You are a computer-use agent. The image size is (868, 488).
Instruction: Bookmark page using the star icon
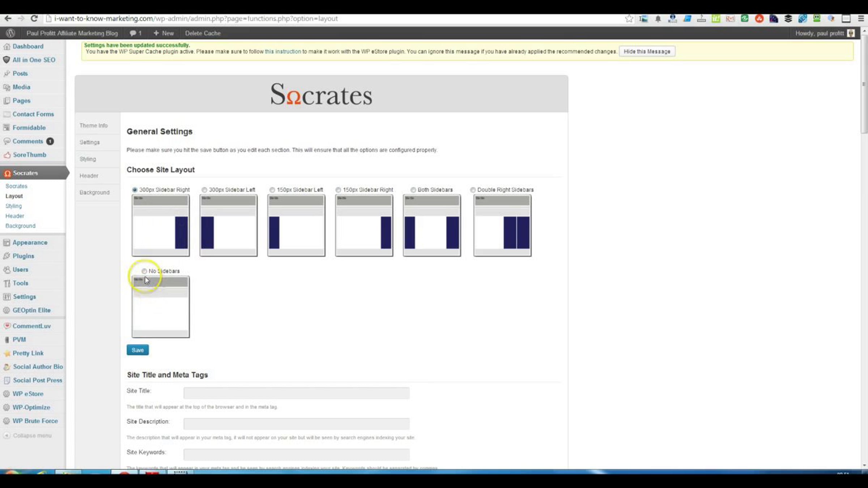pyautogui.click(x=629, y=18)
